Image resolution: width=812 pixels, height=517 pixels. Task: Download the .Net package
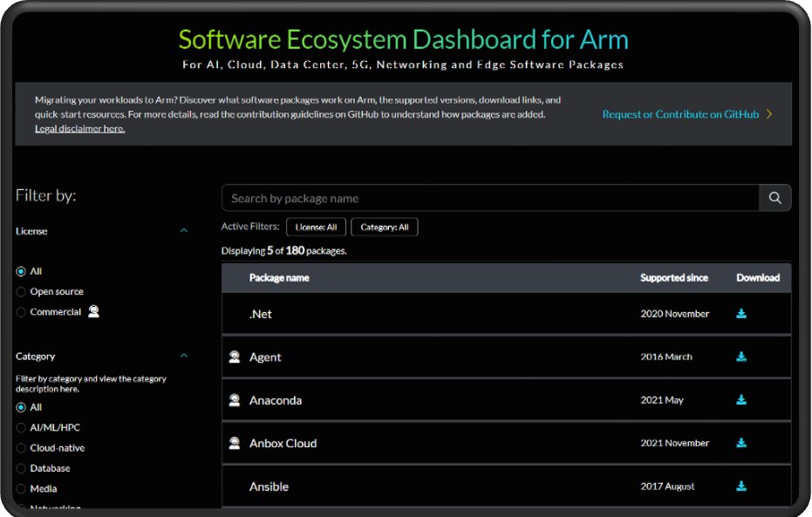click(740, 313)
